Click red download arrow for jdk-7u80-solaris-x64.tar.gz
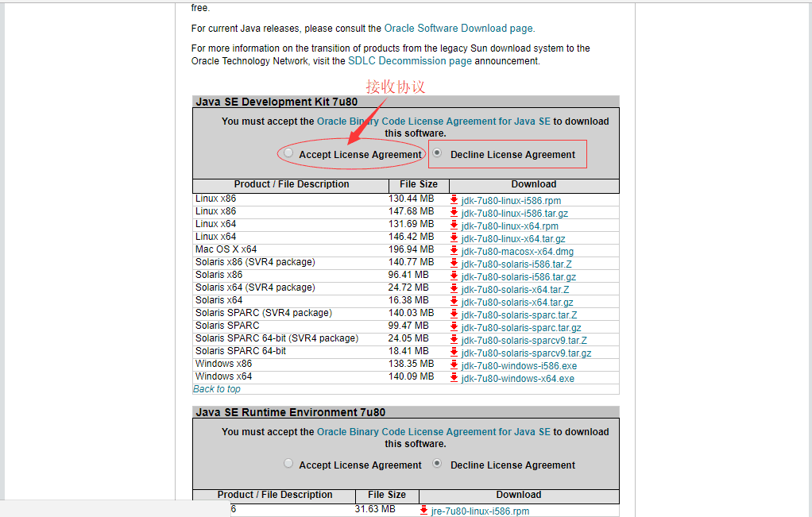The height and width of the screenshot is (517, 812). coord(454,301)
